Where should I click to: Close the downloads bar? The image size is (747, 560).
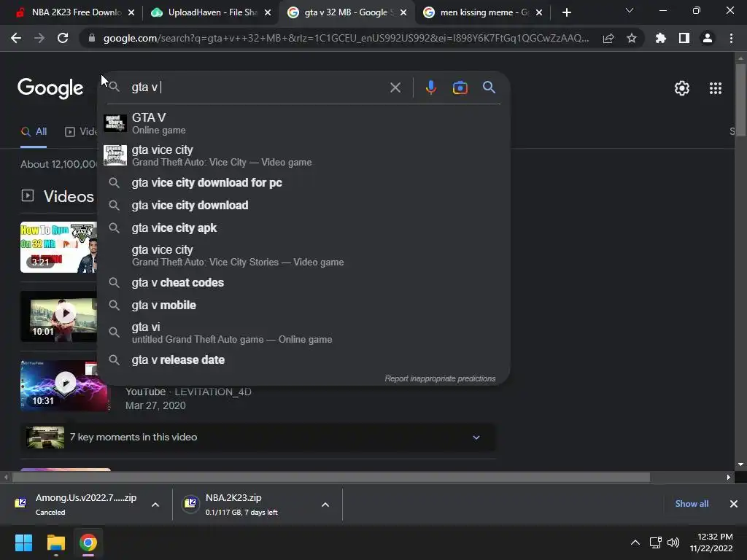734,504
